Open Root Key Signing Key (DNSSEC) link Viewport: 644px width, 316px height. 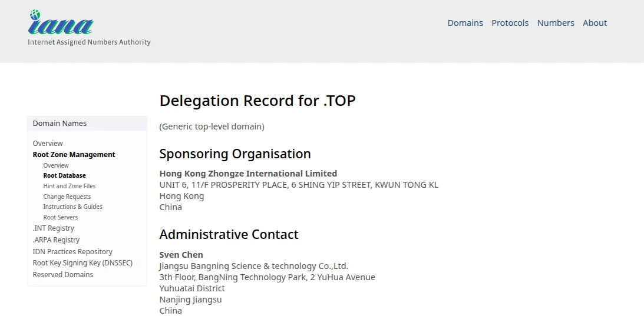pos(82,263)
